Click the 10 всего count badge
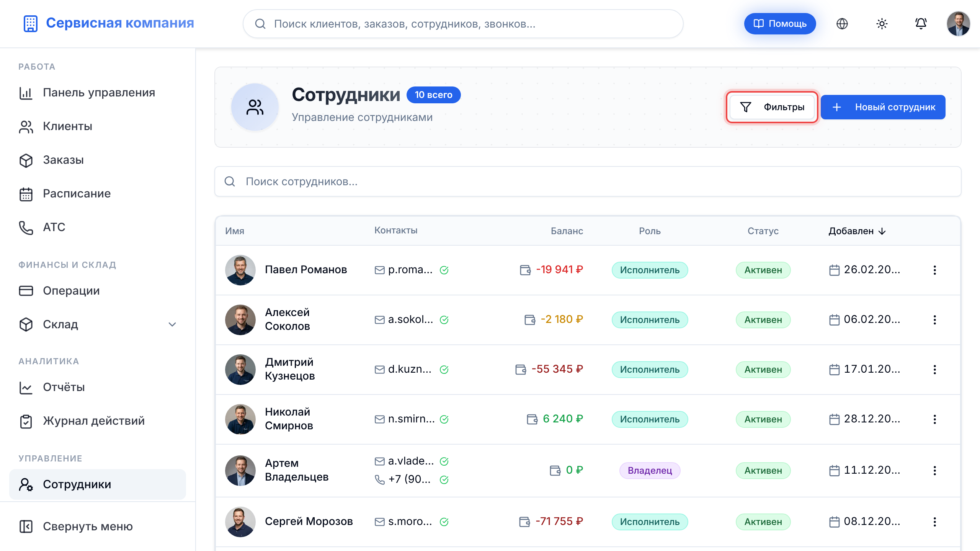980x551 pixels. pos(433,95)
